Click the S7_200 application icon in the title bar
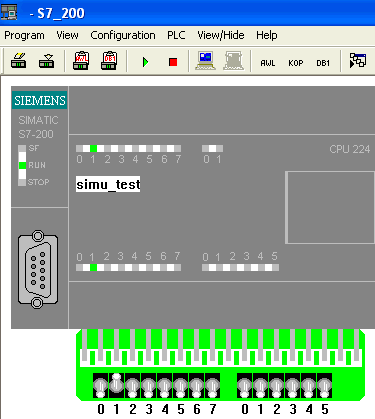 point(9,12)
